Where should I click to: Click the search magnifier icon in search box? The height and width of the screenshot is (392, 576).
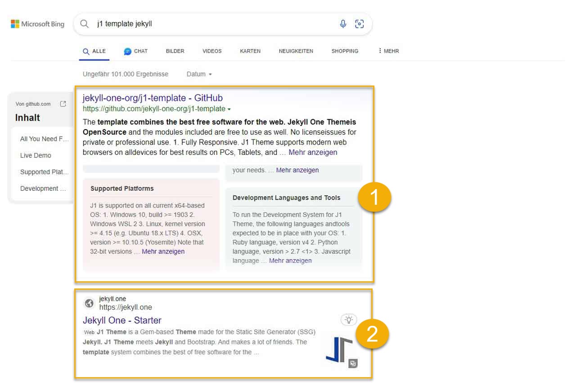click(84, 24)
